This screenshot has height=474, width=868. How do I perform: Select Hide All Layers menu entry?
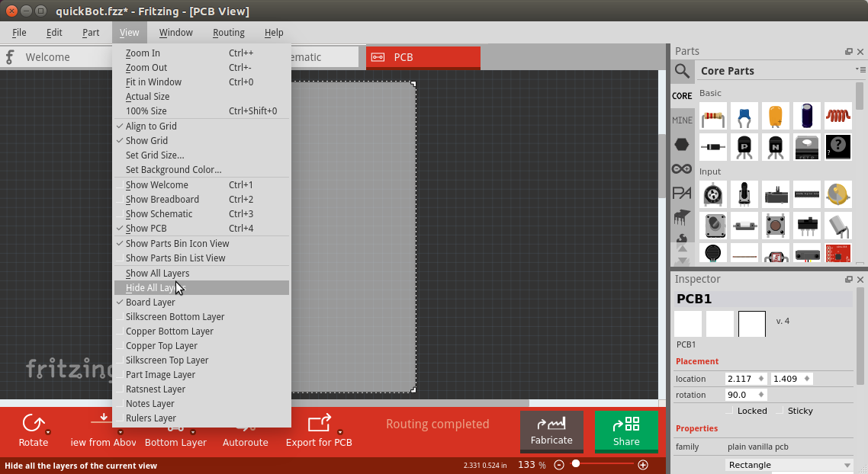156,288
